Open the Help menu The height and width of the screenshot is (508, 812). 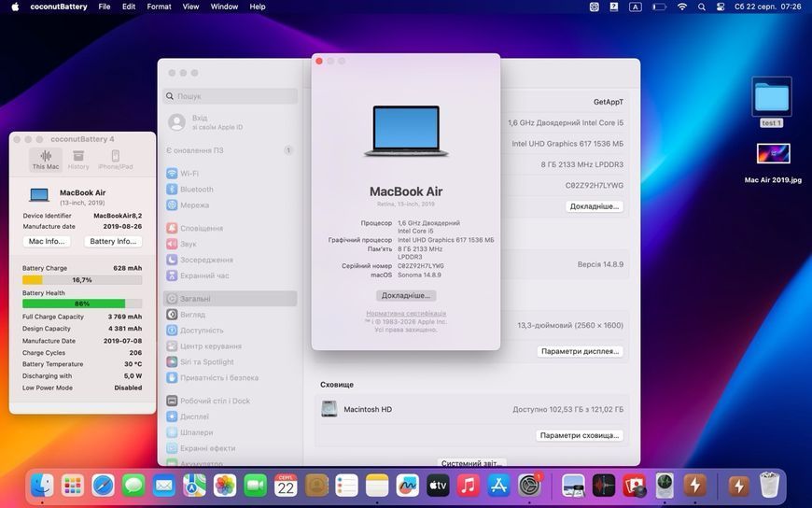tap(258, 7)
